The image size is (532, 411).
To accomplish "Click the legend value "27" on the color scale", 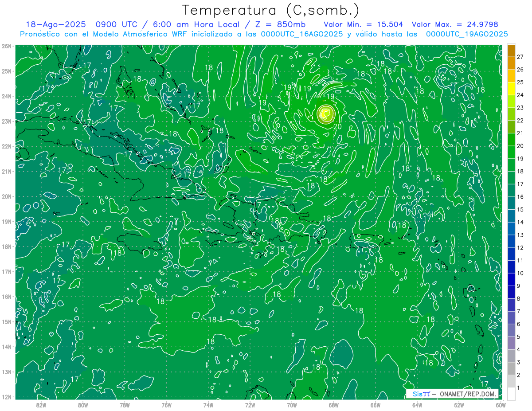I will (x=520, y=56).
